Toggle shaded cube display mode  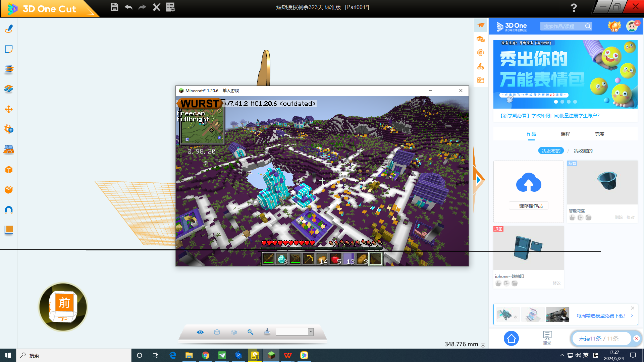click(234, 332)
